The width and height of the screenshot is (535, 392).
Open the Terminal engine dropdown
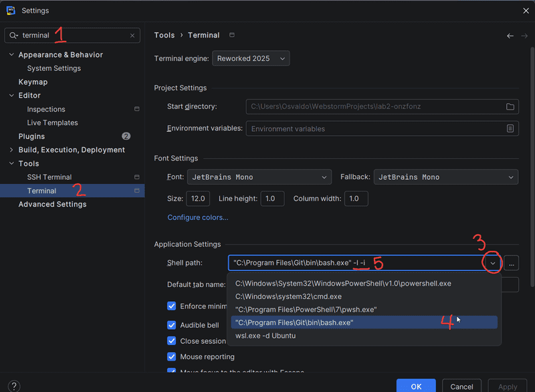click(x=251, y=58)
